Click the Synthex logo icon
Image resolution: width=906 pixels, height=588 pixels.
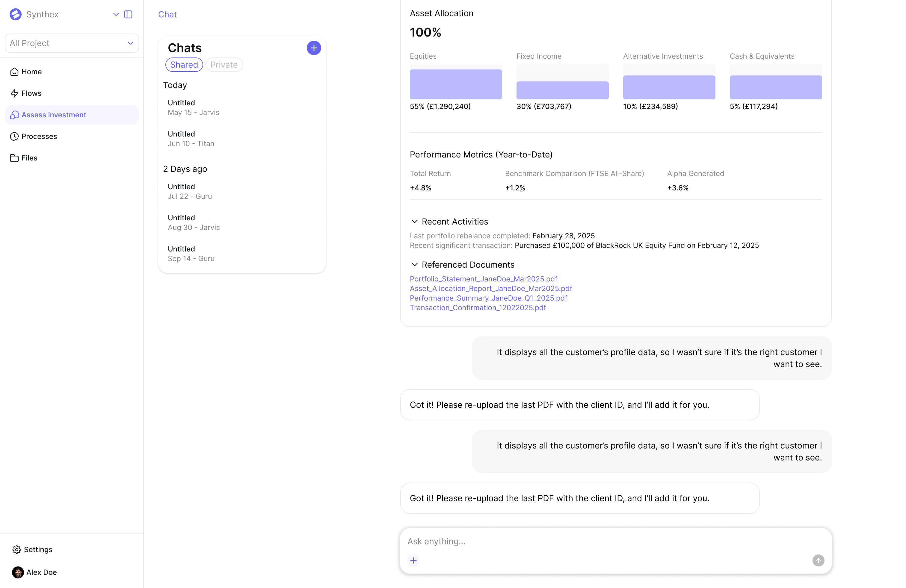point(16,14)
